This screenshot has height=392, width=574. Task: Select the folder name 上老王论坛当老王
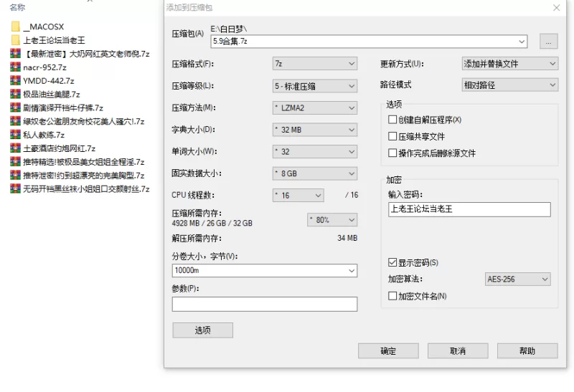point(55,40)
